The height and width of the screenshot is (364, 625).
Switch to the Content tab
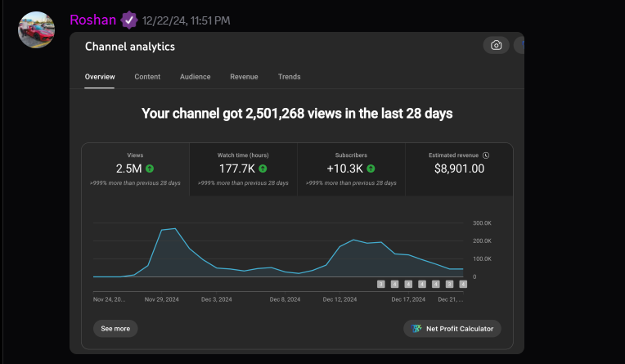pyautogui.click(x=147, y=77)
